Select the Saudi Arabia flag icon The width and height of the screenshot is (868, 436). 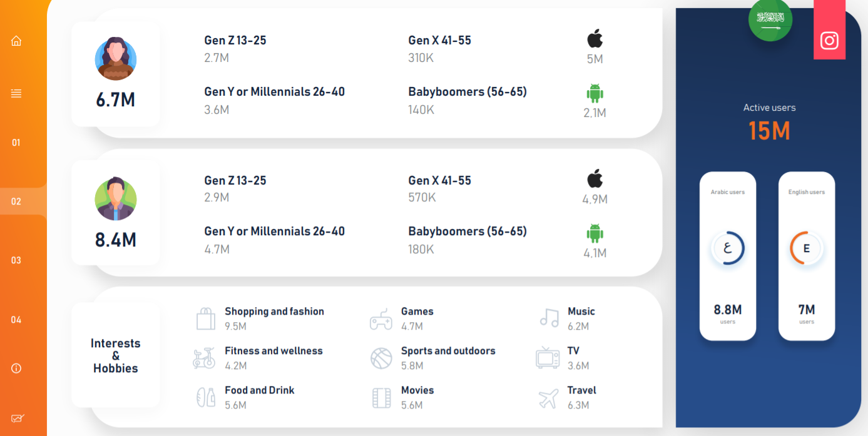pos(770,19)
